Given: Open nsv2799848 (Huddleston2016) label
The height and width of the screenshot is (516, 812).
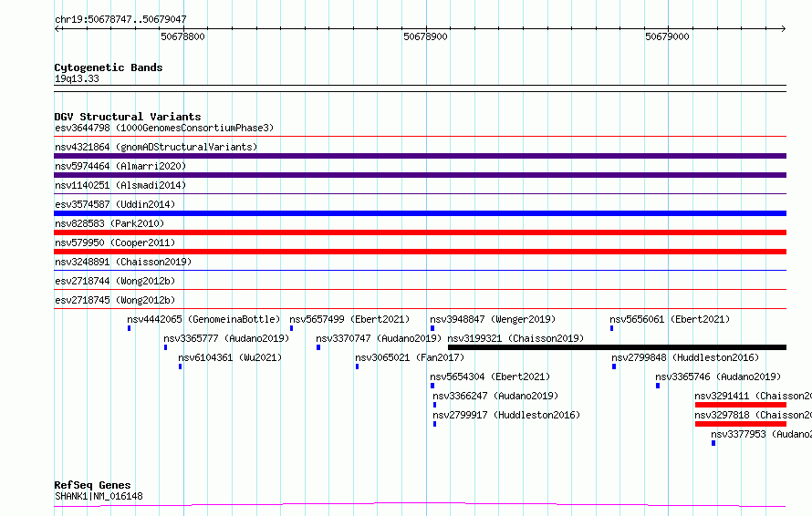Looking at the screenshot, I should pyautogui.click(x=685, y=357).
